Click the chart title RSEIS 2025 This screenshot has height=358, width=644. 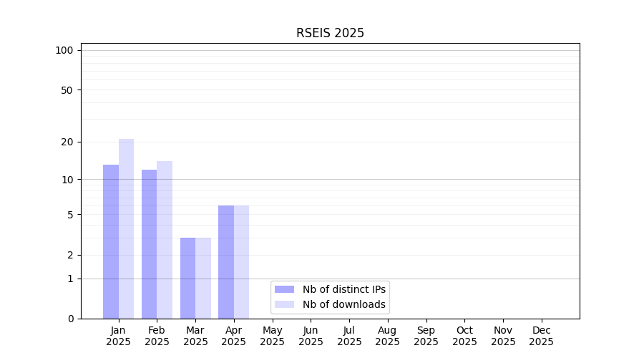tap(330, 33)
